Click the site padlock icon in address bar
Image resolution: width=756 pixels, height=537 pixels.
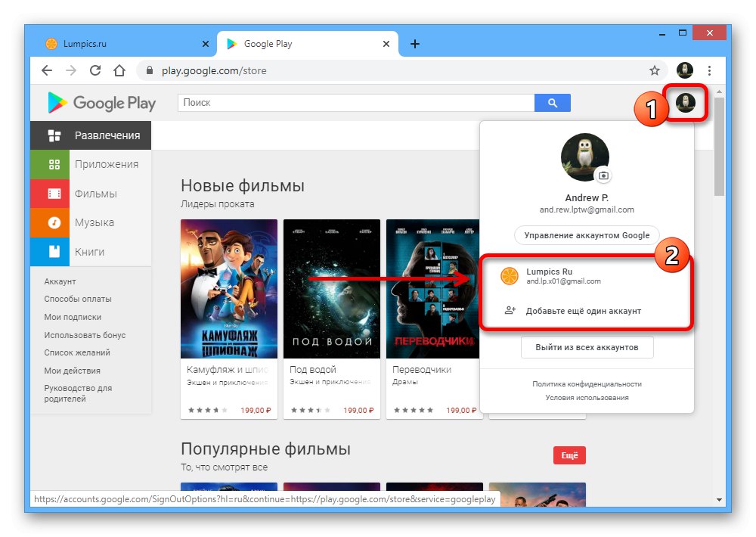pyautogui.click(x=150, y=70)
